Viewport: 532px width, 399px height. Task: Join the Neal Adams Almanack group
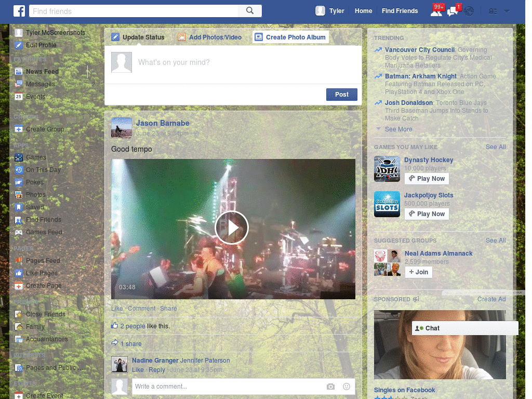pos(418,272)
